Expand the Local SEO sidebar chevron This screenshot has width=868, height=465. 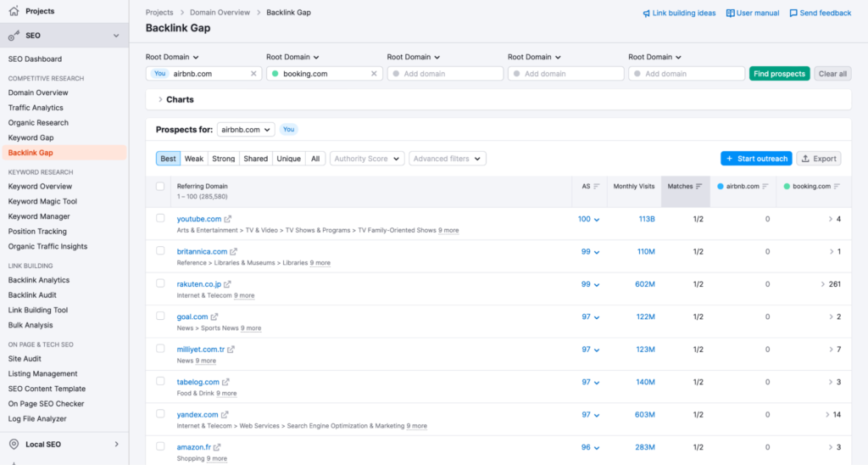[116, 444]
